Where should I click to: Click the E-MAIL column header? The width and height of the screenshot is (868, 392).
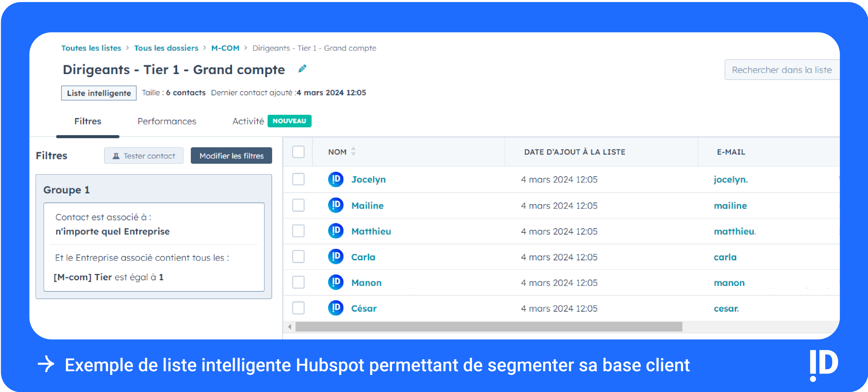tap(731, 152)
